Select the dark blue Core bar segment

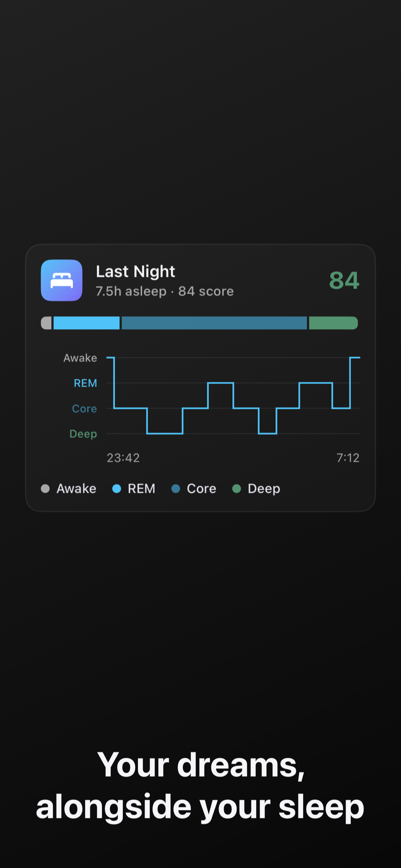coord(214,323)
